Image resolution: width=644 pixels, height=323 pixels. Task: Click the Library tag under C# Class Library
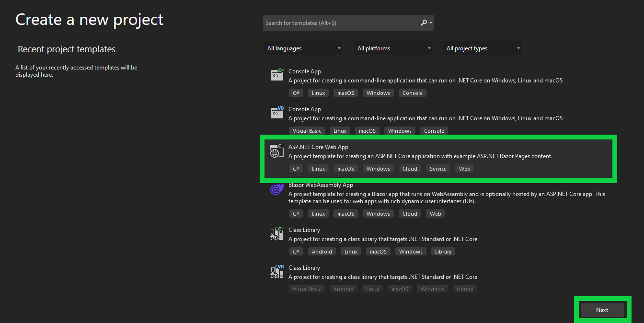pos(443,252)
